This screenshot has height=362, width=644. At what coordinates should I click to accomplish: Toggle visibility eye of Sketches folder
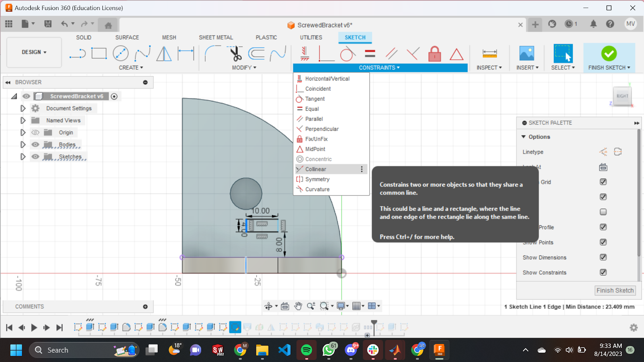point(35,156)
